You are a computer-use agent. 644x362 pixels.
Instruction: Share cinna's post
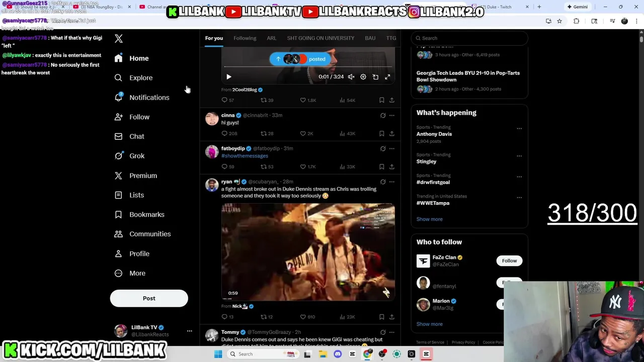tap(392, 133)
